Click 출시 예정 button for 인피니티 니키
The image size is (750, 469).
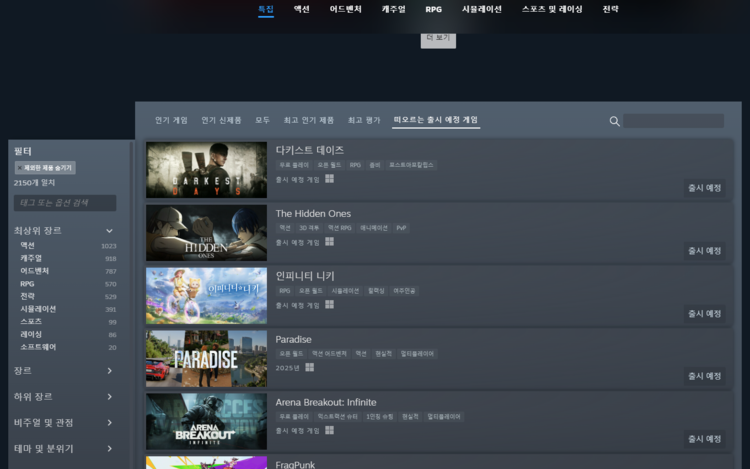pyautogui.click(x=704, y=314)
